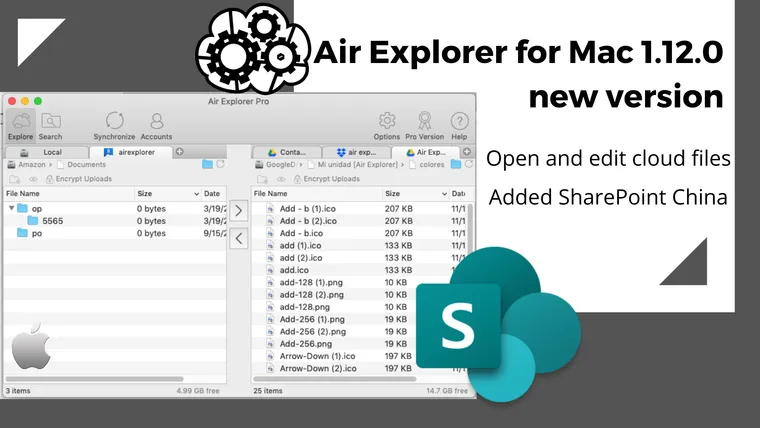Click right pane blue folder icon
The image size is (760, 428).
pyautogui.click(x=456, y=164)
